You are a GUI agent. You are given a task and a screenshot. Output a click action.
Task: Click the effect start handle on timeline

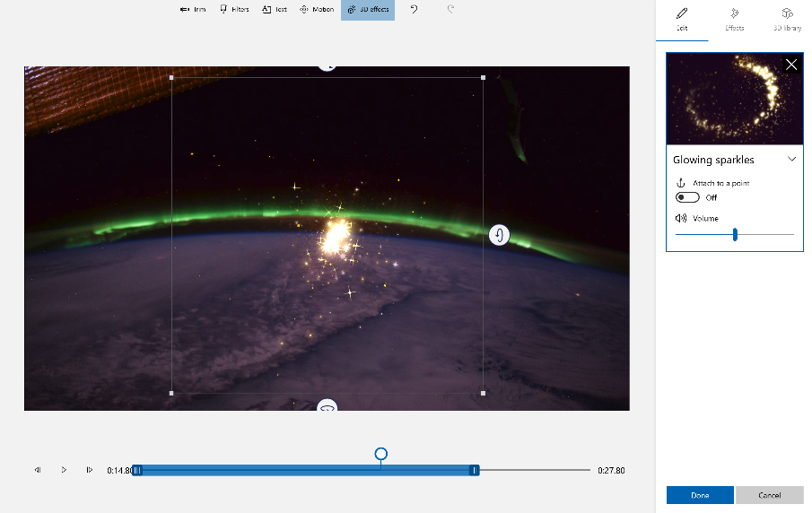(137, 470)
